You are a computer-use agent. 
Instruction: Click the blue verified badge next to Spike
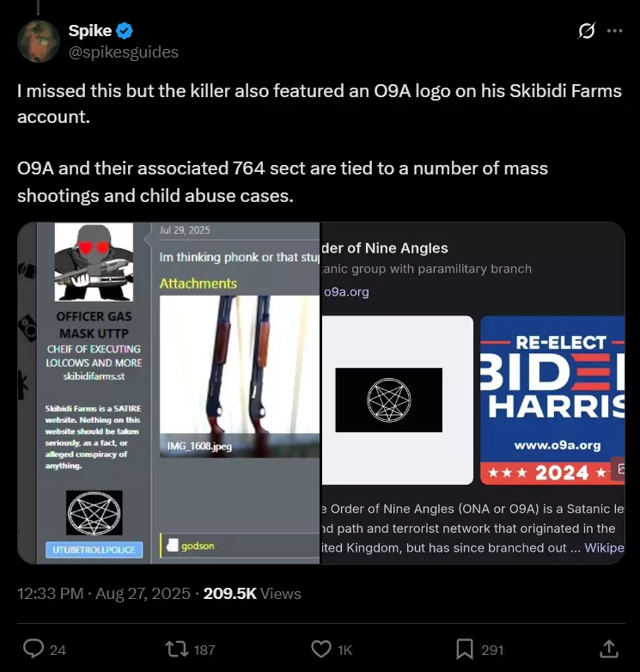[x=125, y=31]
